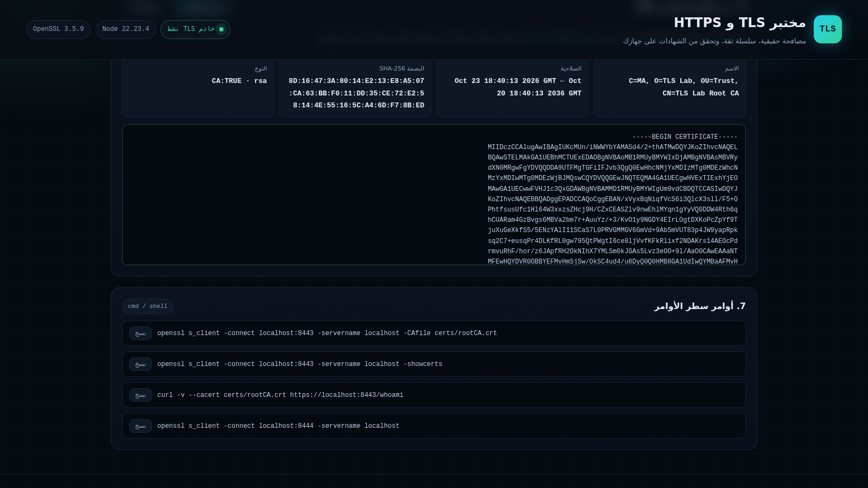Screen dimensions: 868x488
Task: Click the CA:TRUE · rsa type value
Action: (x=239, y=81)
